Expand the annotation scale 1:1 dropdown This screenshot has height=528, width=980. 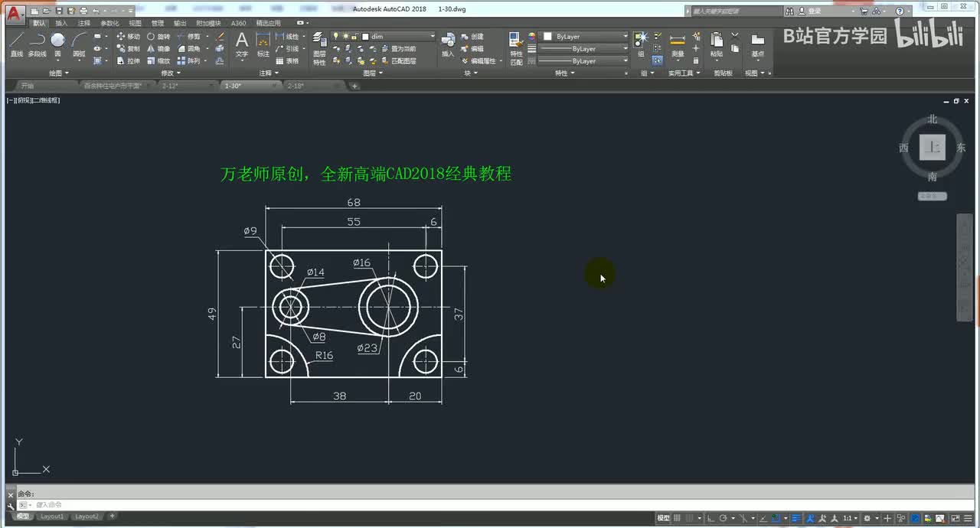tap(850, 518)
